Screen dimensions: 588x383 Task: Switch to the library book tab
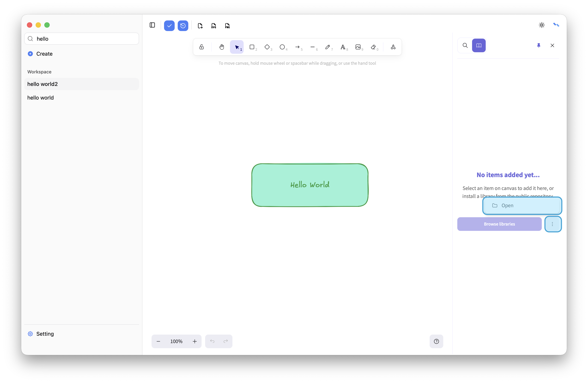[479, 45]
